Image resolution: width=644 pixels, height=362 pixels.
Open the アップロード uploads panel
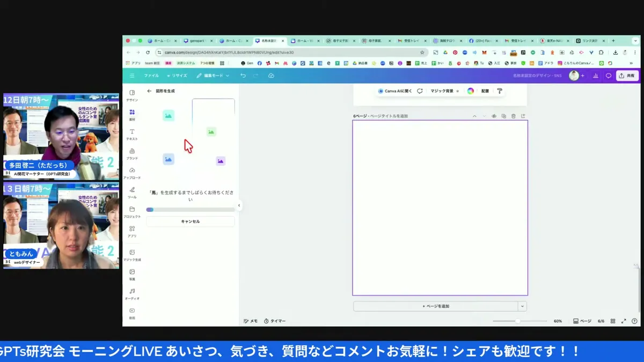click(x=132, y=173)
